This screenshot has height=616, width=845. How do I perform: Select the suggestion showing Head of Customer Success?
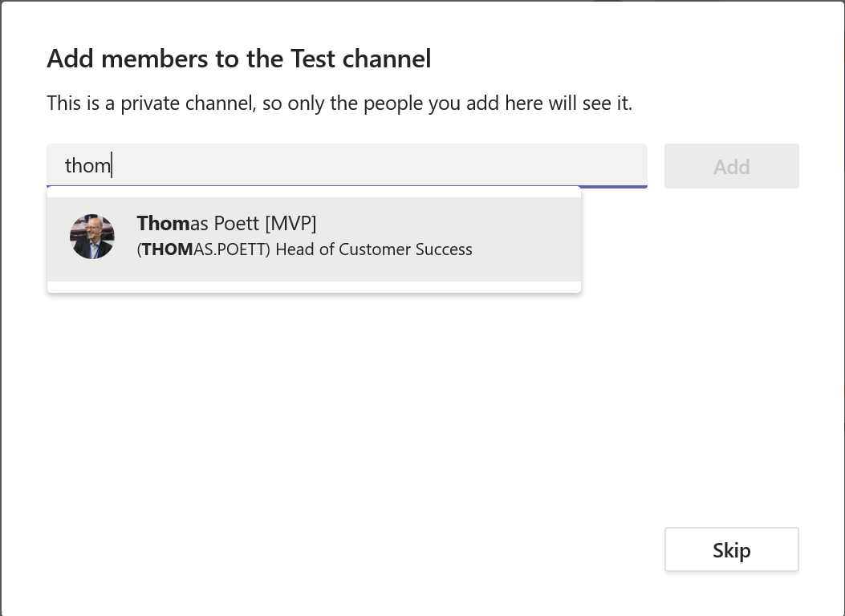(x=373, y=249)
